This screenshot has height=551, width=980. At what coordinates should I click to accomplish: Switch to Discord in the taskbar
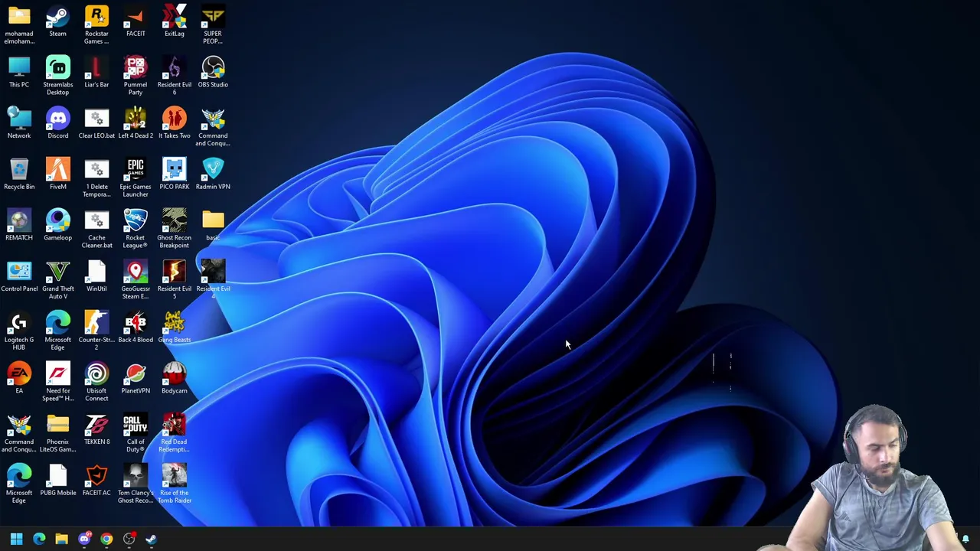coord(84,540)
